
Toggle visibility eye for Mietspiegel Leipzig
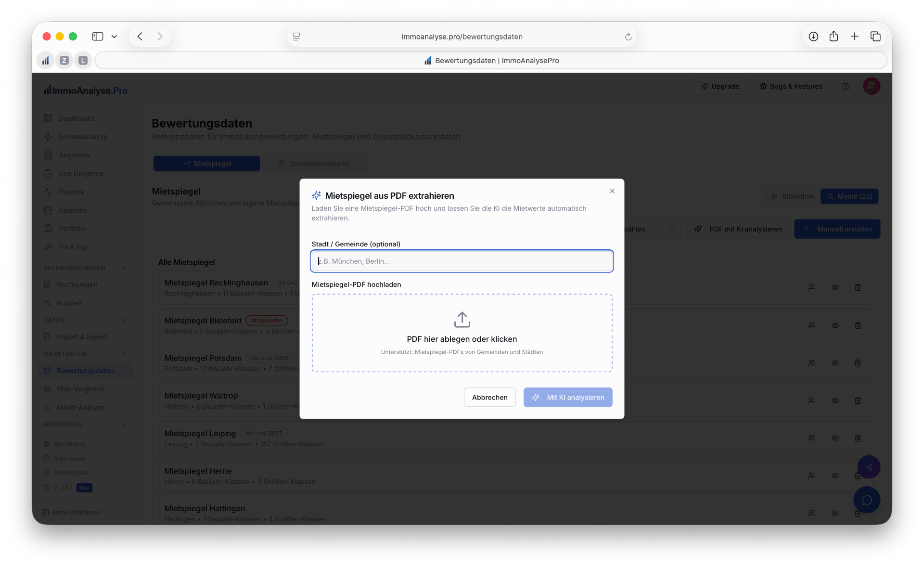(x=835, y=438)
